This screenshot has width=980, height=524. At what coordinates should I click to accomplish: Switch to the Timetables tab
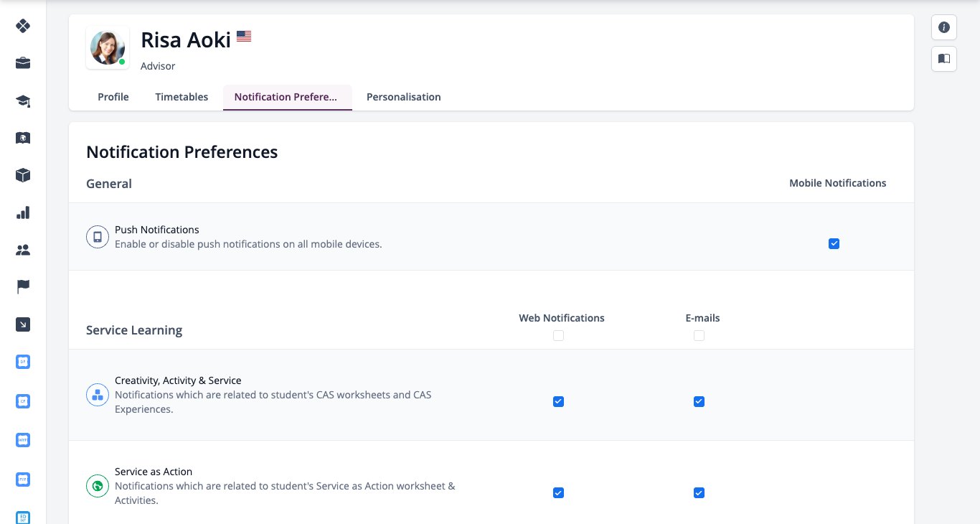point(182,97)
